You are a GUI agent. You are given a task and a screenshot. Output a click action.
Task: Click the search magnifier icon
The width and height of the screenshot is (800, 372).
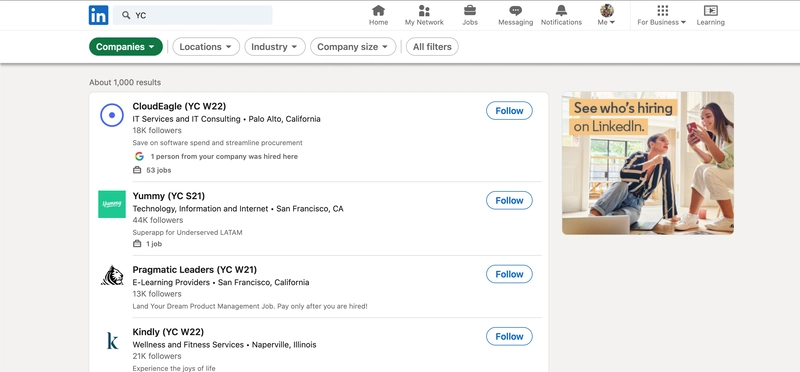coord(126,15)
